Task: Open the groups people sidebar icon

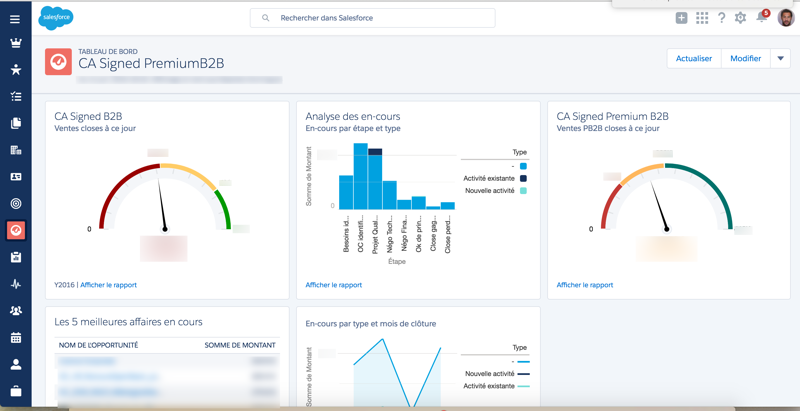Action: coord(16,311)
